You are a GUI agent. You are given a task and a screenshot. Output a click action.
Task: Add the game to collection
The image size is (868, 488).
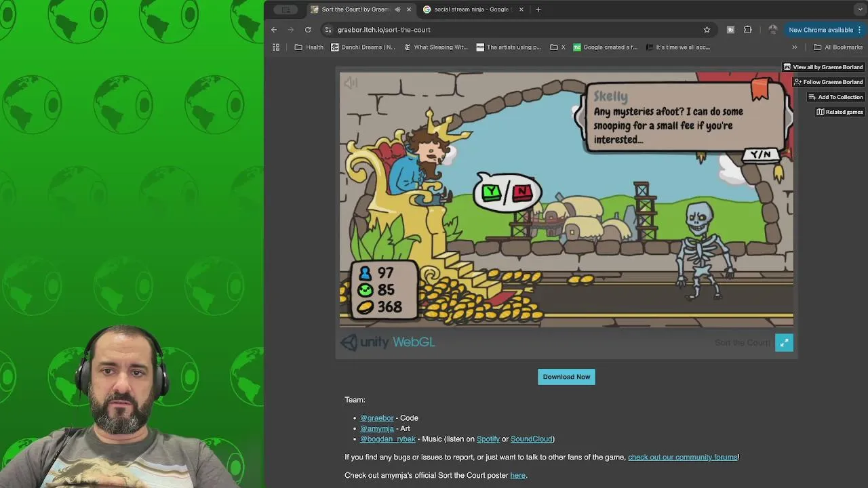(x=835, y=97)
